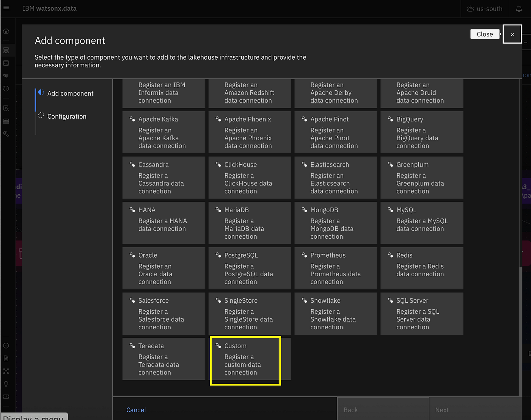This screenshot has width=531, height=420.
Task: Select the Custom data connection tile
Action: tap(250, 359)
